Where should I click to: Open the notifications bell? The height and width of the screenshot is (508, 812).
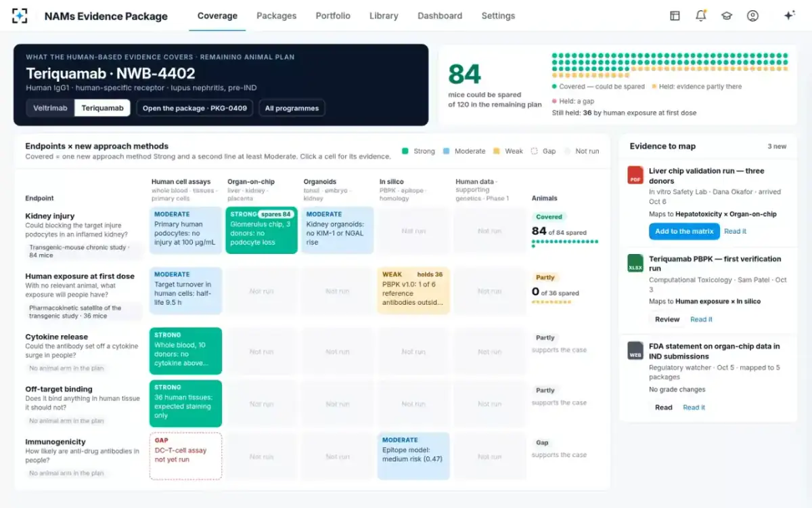[701, 16]
